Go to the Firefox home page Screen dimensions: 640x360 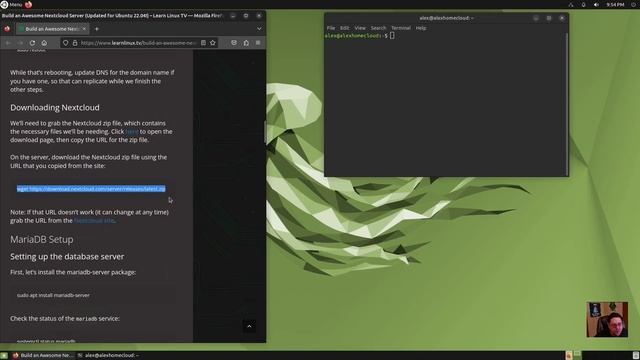(44, 43)
